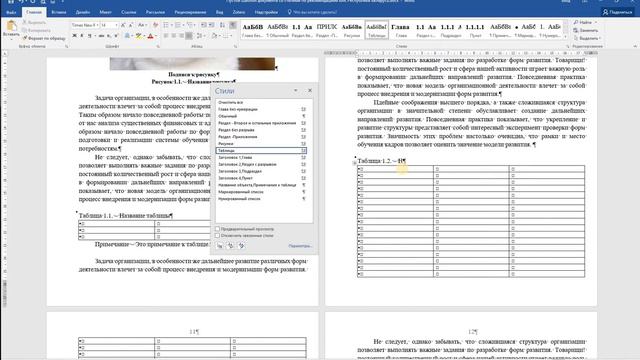Viewport: 640px width, 360px height.
Task: Click the Manage Styles icon in Styles pane
Action: click(241, 245)
